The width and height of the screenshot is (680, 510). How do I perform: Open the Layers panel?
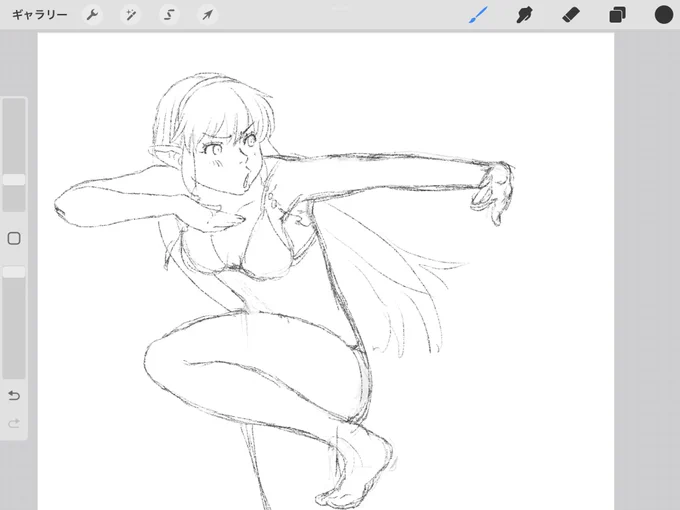[x=617, y=15]
